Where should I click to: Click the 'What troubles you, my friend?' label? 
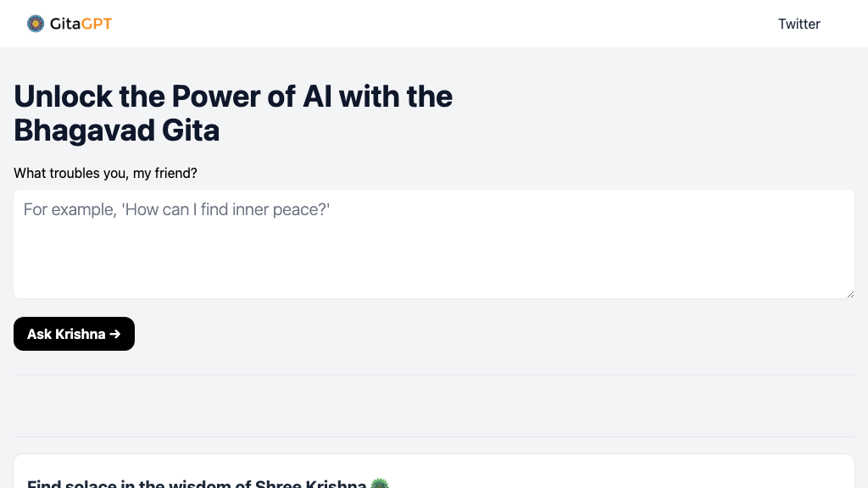[x=105, y=173]
